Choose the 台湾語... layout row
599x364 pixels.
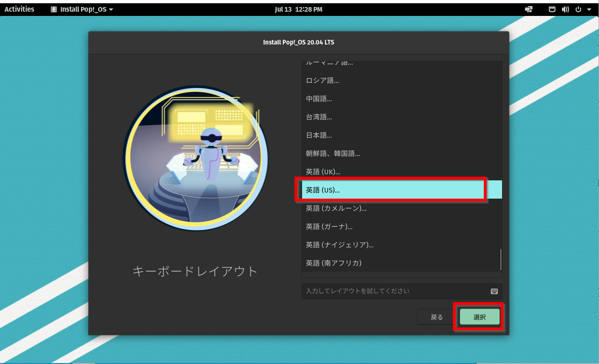(x=402, y=117)
